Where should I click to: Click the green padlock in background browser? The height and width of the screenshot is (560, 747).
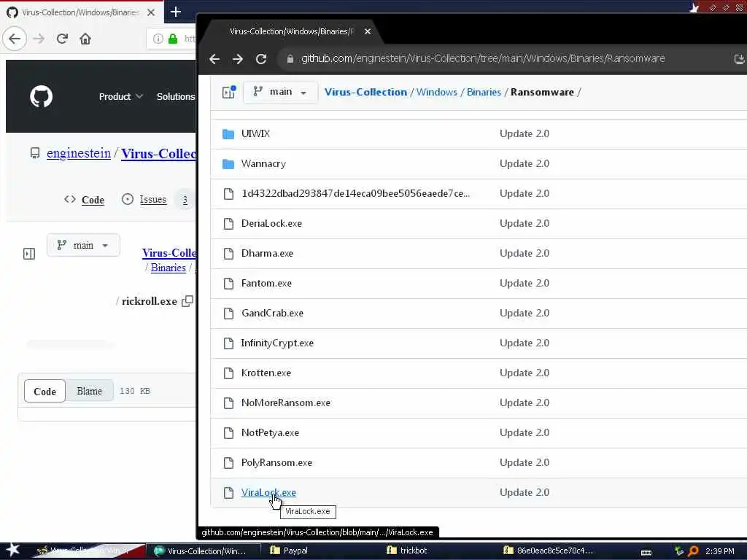(x=173, y=39)
